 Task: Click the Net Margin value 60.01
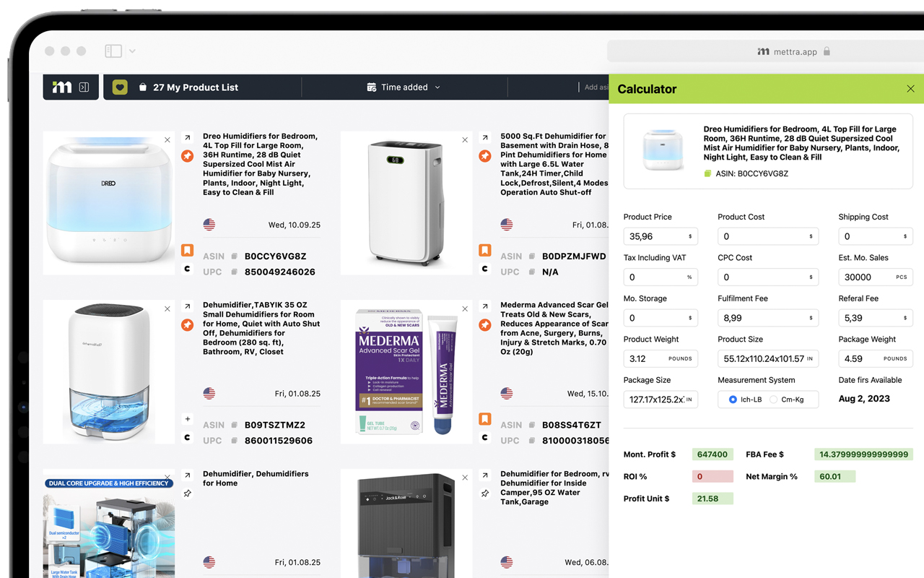(x=834, y=477)
